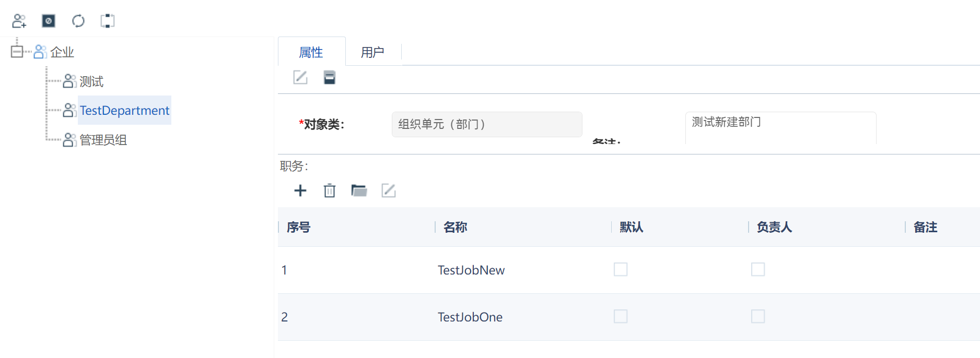Select 测试 in the organization tree
The height and width of the screenshot is (358, 980).
tap(91, 81)
